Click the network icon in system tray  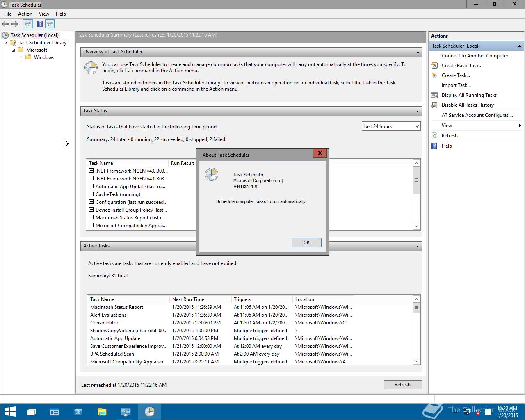click(467, 412)
